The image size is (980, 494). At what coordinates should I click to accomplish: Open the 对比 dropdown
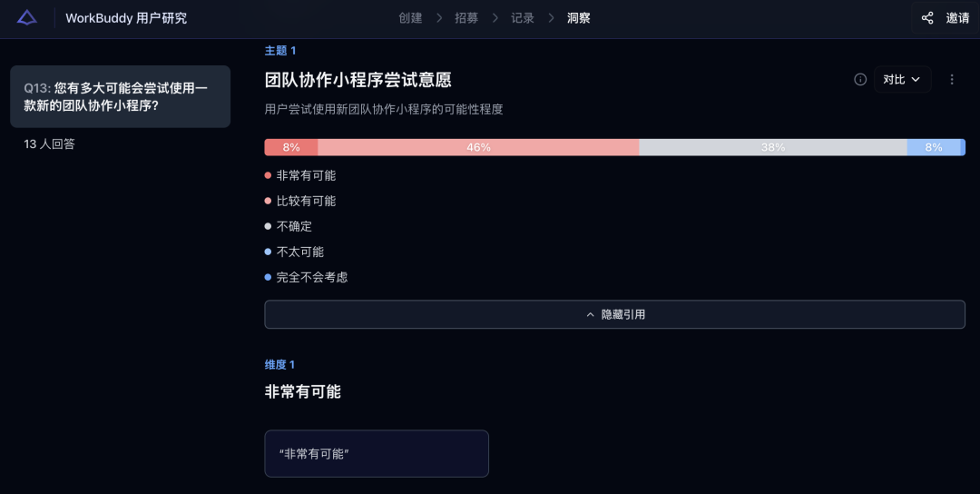click(x=902, y=80)
